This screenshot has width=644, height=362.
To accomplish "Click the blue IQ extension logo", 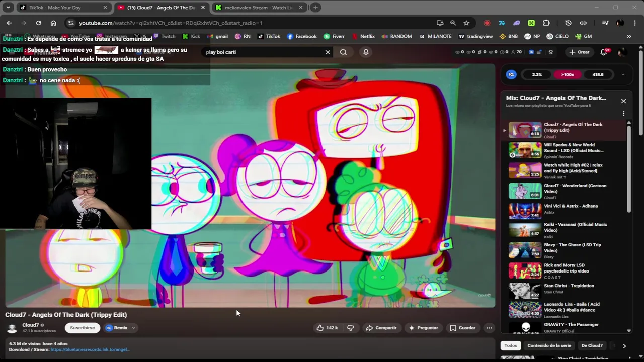I will [511, 74].
